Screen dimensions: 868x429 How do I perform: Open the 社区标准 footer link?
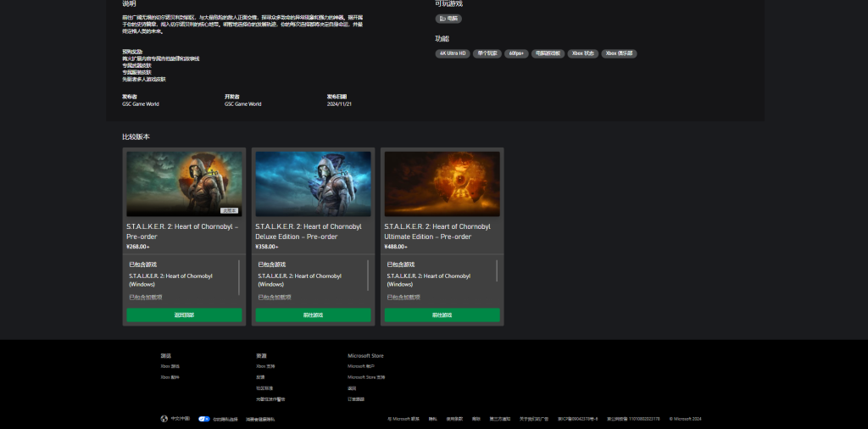pos(264,388)
